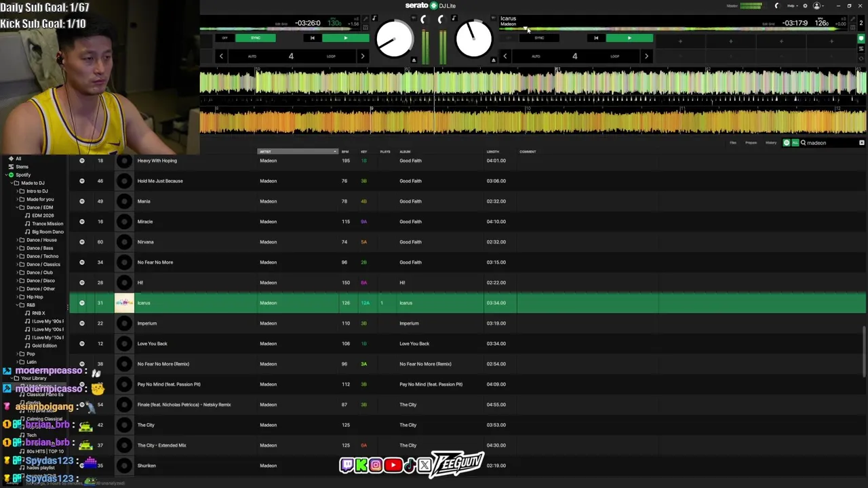The image size is (868, 488).
Task: Sort by KEY column header
Action: (364, 152)
